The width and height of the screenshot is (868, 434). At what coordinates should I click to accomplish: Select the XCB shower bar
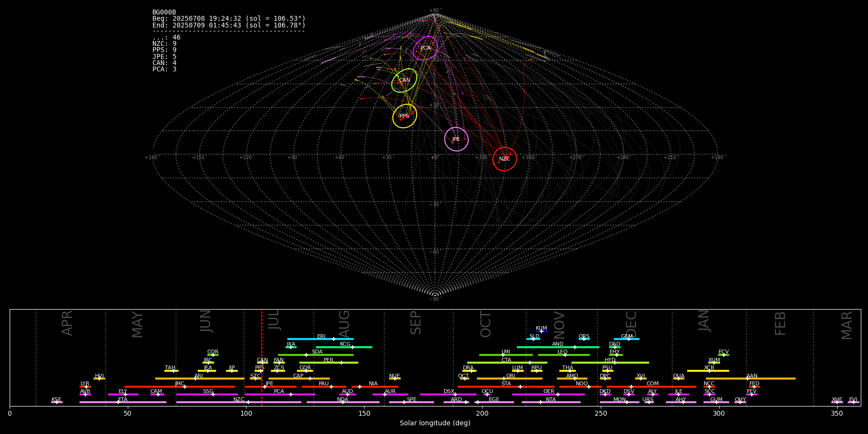(x=708, y=371)
